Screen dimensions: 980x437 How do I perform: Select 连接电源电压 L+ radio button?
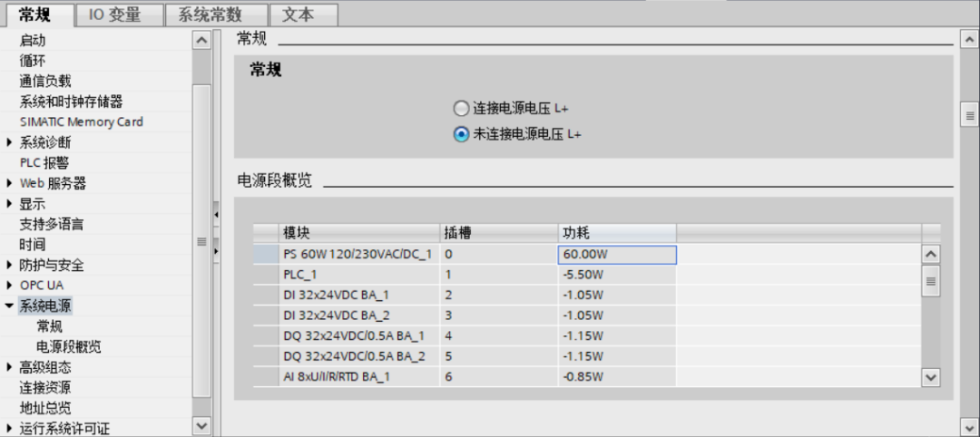click(461, 109)
